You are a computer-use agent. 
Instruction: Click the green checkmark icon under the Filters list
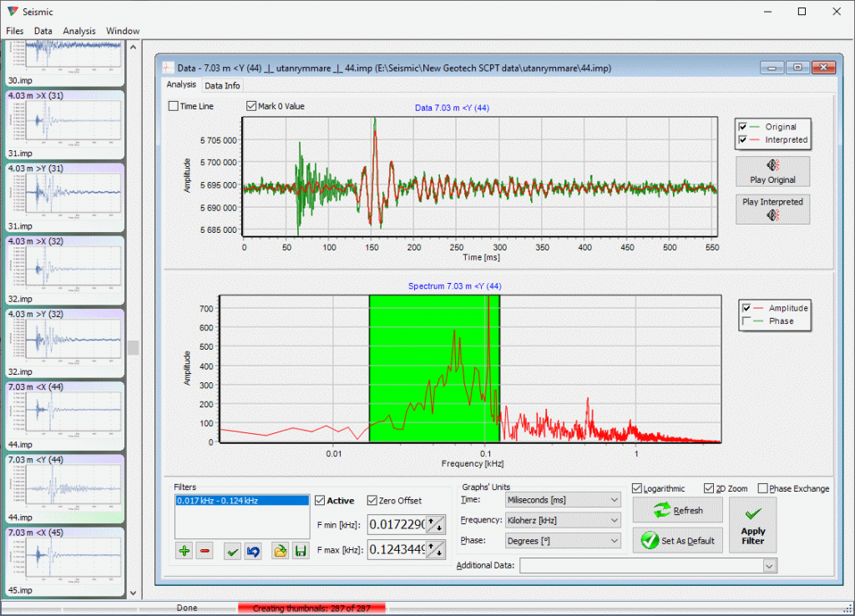tap(233, 551)
